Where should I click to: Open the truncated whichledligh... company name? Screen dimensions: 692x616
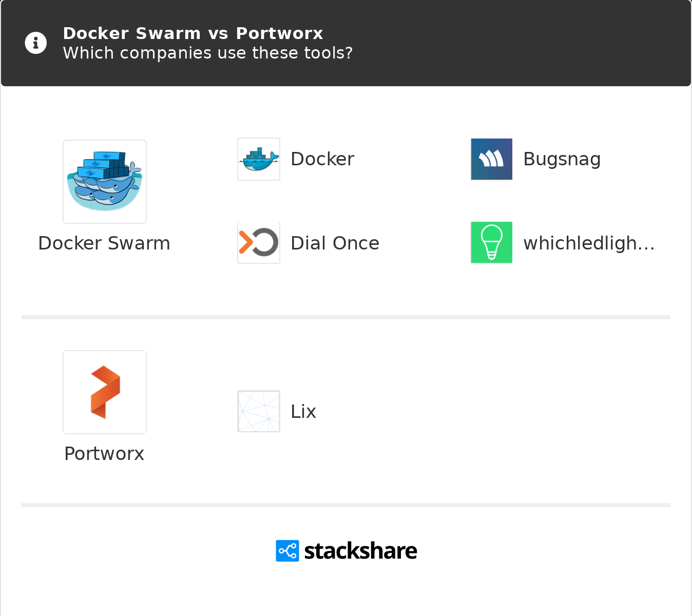pyautogui.click(x=589, y=243)
